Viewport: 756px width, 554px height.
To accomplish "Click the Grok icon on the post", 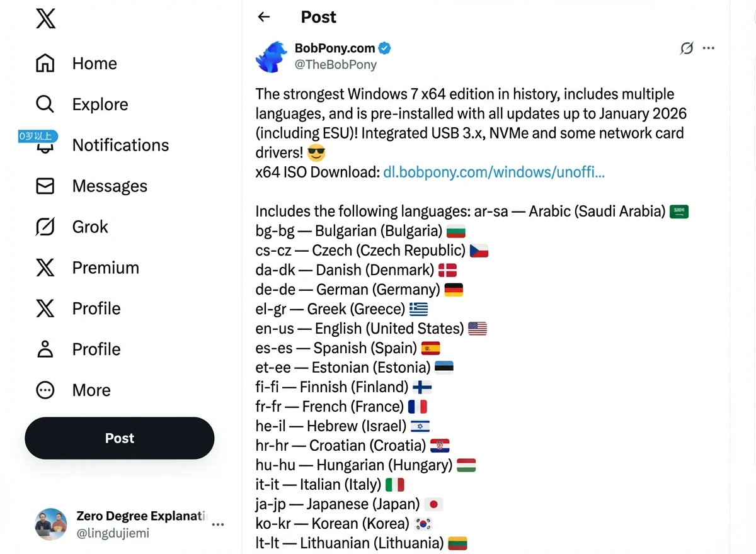I will [x=687, y=48].
